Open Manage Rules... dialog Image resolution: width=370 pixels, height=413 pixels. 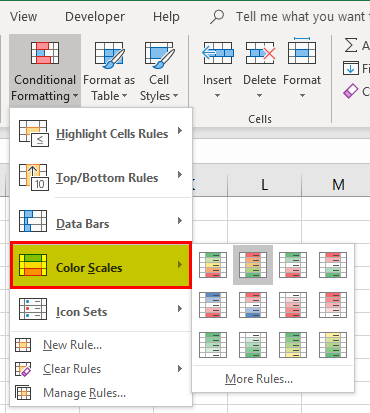pyautogui.click(x=84, y=393)
